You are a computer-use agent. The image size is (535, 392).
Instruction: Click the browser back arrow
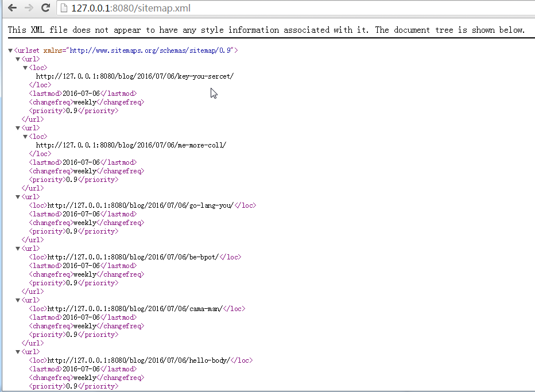coord(12,7)
